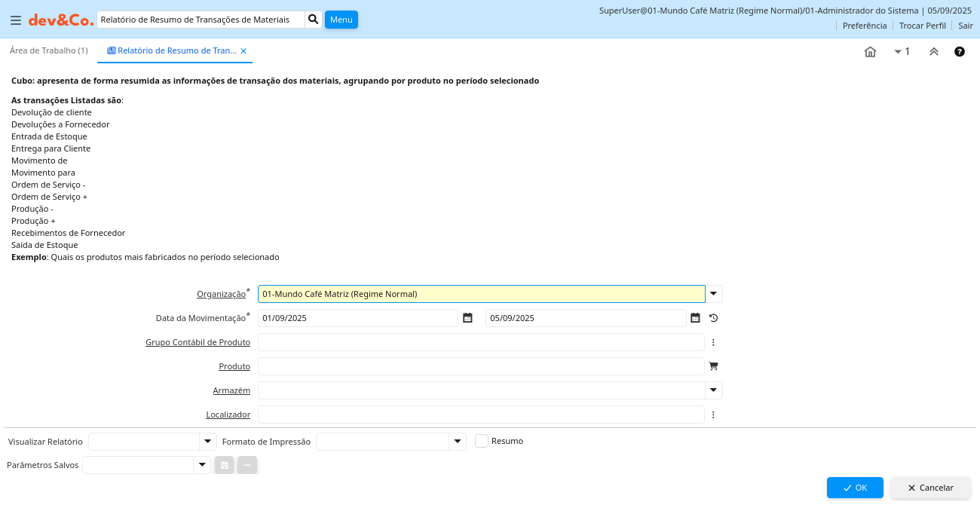Open help question mark icon
980x508 pixels.
click(960, 52)
